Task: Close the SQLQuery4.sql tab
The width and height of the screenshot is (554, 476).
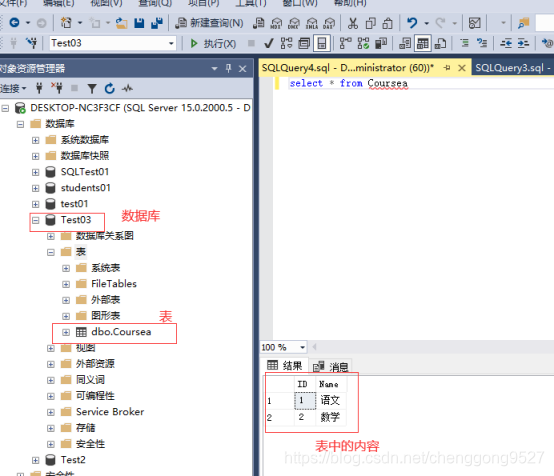Action: 461,68
